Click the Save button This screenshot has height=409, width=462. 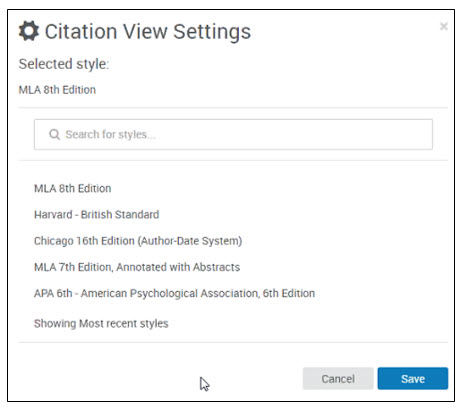413,379
